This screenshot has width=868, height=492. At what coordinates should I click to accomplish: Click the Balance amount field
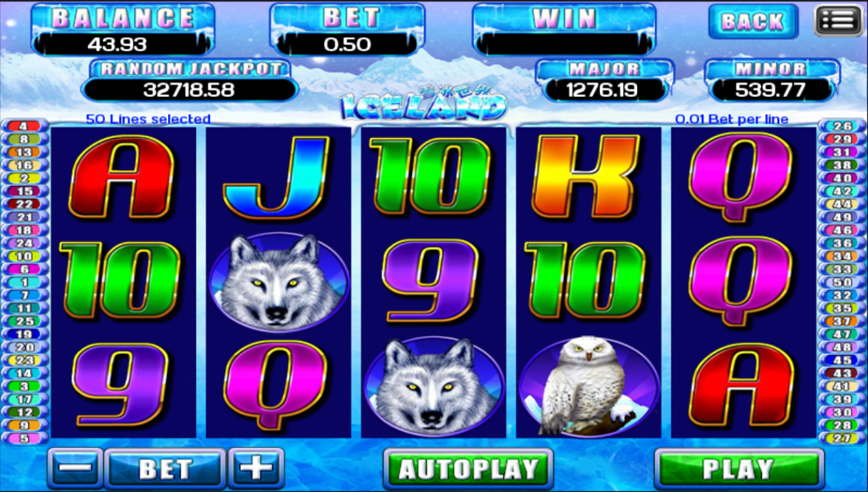[x=118, y=44]
